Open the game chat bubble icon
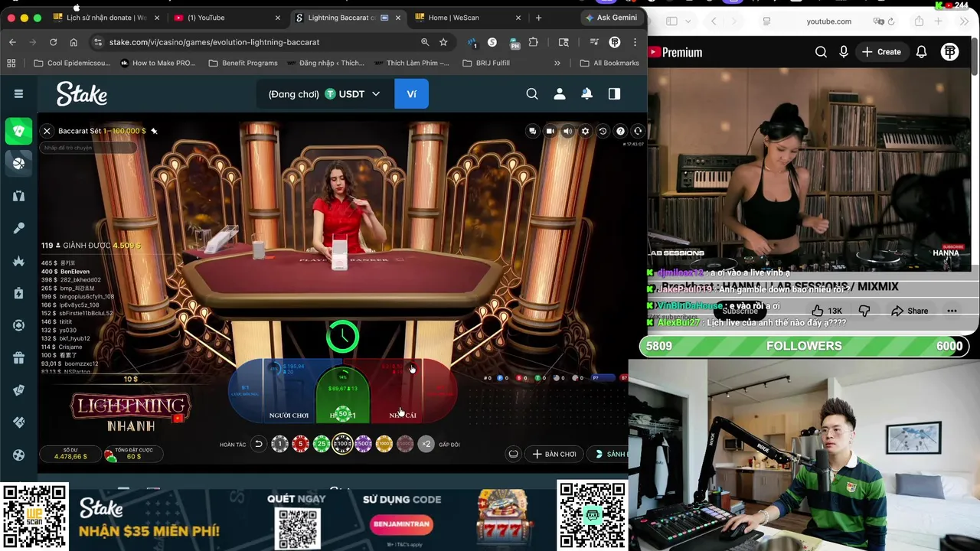Image resolution: width=980 pixels, height=551 pixels. [x=532, y=131]
